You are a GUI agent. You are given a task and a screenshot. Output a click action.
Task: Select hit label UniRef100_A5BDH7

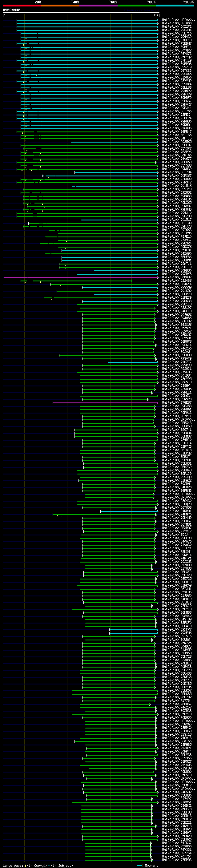(177, 43)
